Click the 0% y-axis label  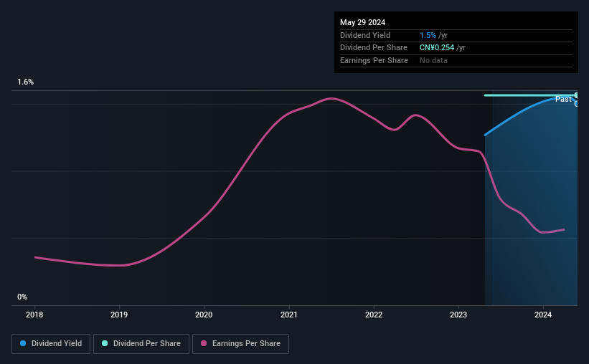22,297
